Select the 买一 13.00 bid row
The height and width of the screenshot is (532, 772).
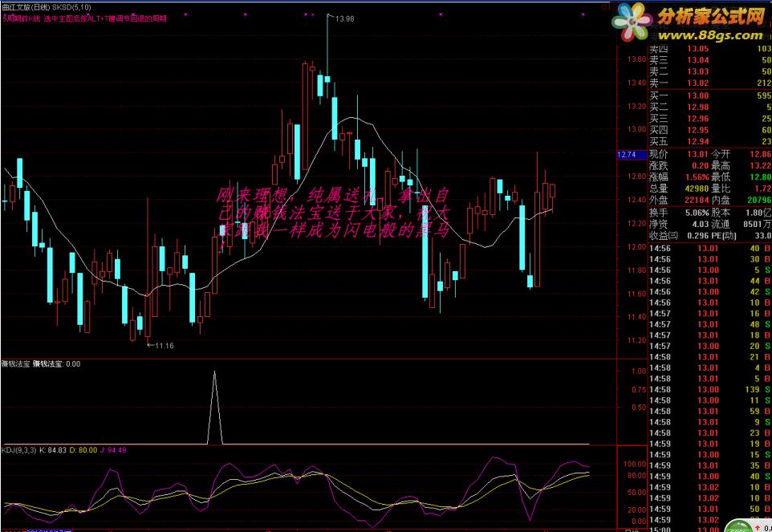pyautogui.click(x=710, y=96)
